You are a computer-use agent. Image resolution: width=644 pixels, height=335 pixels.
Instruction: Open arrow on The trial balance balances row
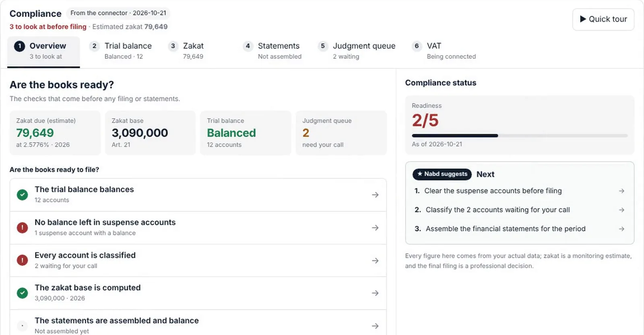[375, 195]
